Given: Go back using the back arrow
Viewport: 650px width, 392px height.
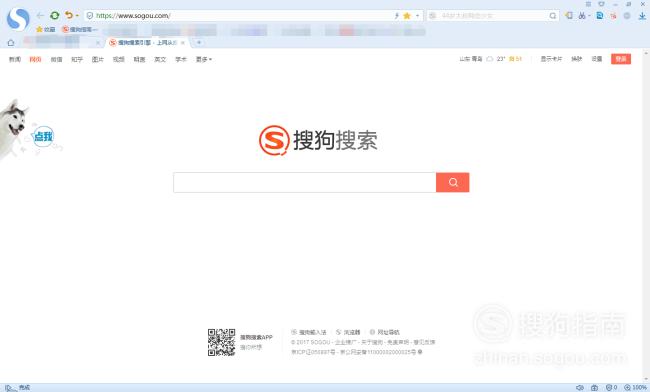Looking at the screenshot, I should pos(40,16).
